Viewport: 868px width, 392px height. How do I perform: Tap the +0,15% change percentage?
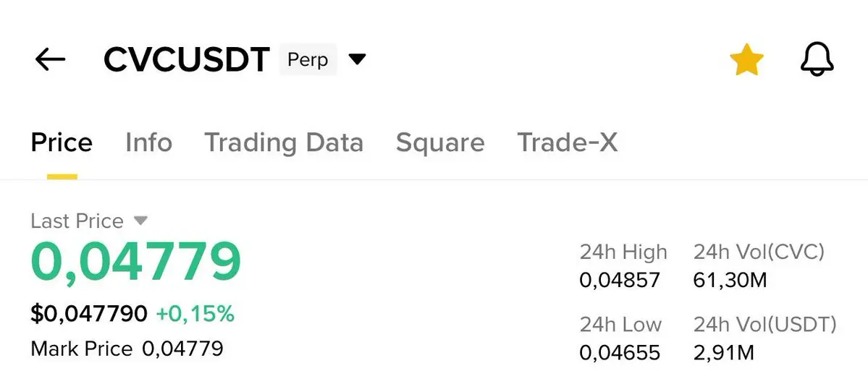pos(195,314)
